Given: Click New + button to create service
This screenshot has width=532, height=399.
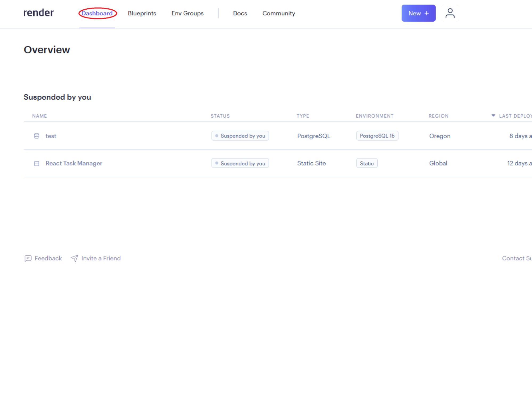Looking at the screenshot, I should 418,13.
